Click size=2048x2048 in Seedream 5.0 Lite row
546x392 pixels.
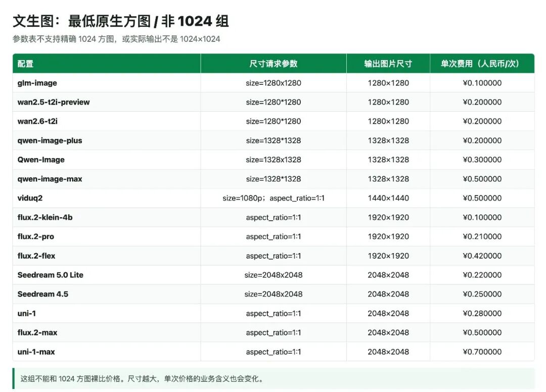[274, 275]
